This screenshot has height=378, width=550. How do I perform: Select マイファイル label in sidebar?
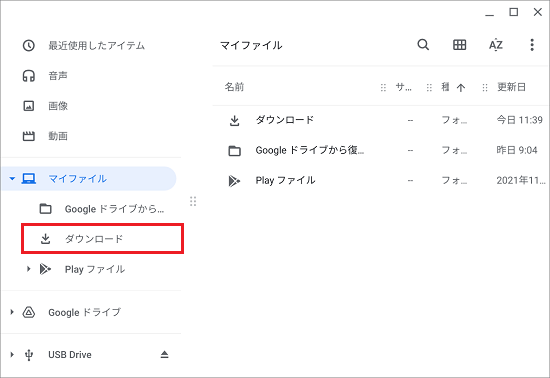click(x=78, y=178)
